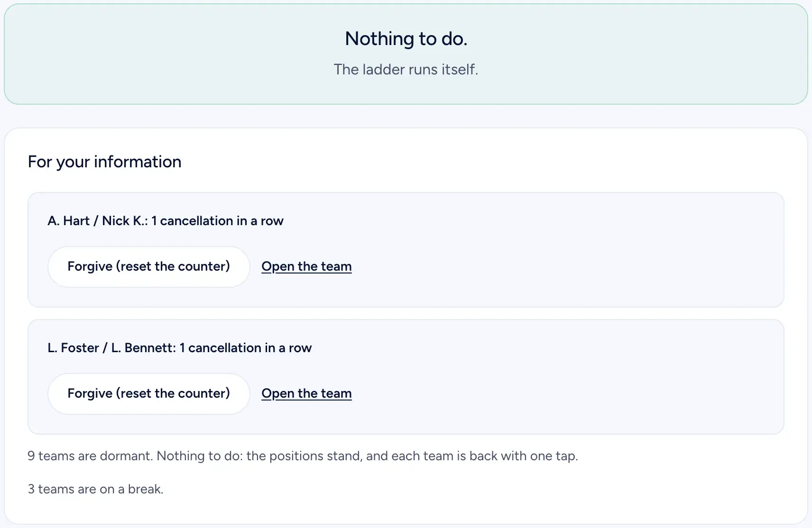Click 'L. Foster / L. Bennett: 1 cancellation in a row'
The image size is (812, 528).
click(x=180, y=348)
